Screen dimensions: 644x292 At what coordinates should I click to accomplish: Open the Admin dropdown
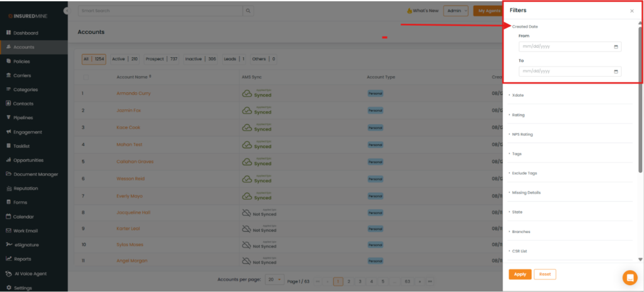click(456, 11)
